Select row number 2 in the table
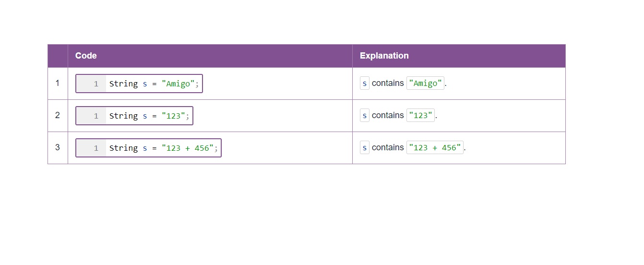This screenshot has height=265, width=644. (x=58, y=115)
